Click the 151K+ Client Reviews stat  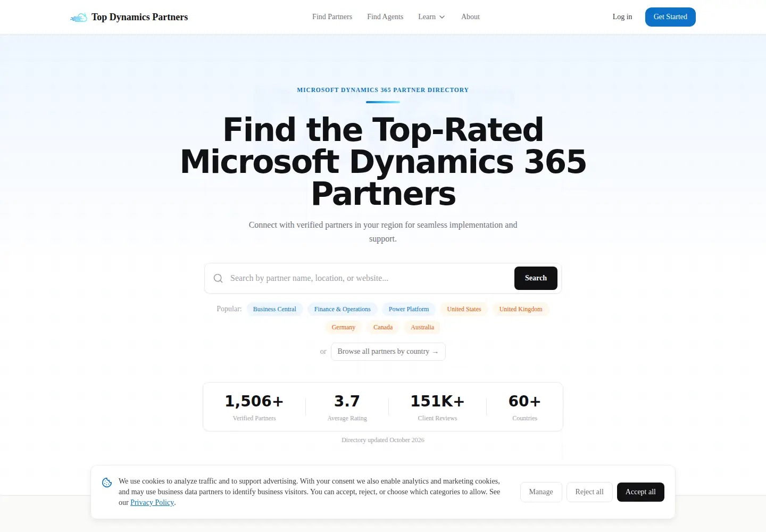point(437,407)
